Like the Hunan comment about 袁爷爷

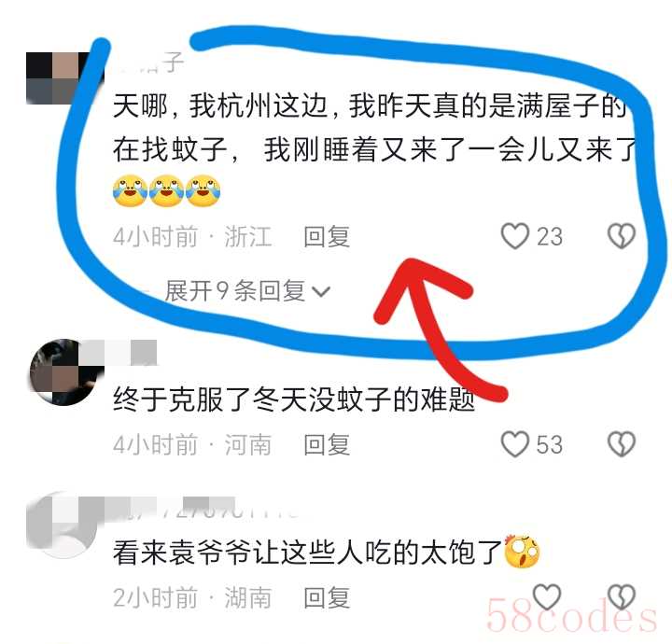pos(546,596)
